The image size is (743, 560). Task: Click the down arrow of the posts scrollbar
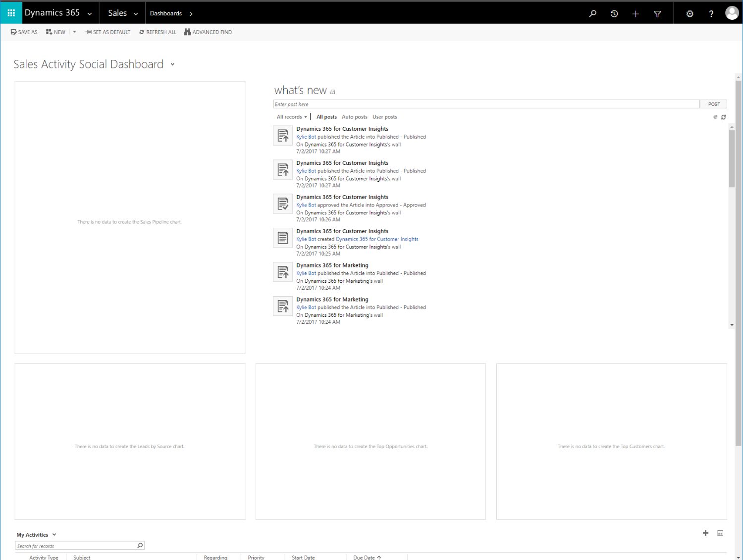pyautogui.click(x=732, y=325)
